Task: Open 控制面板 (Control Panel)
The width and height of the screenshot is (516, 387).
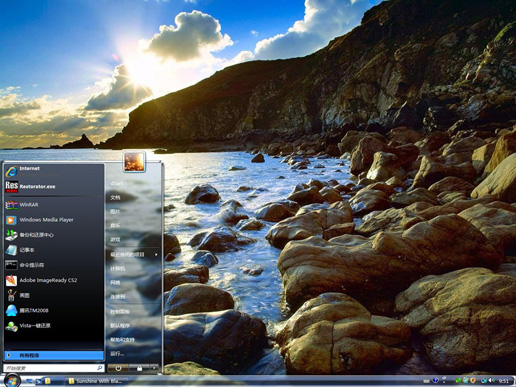Action: click(133, 312)
